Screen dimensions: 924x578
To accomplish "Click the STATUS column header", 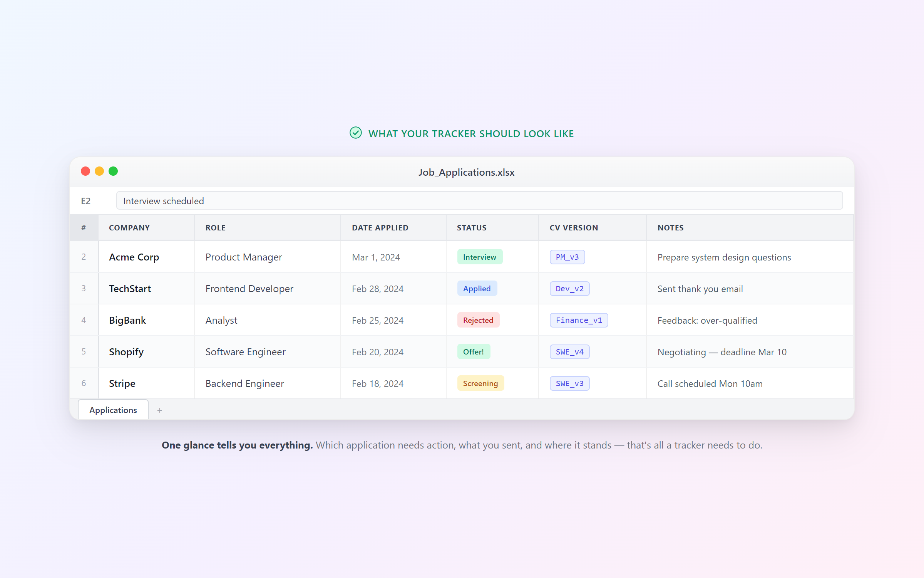I will (x=471, y=228).
